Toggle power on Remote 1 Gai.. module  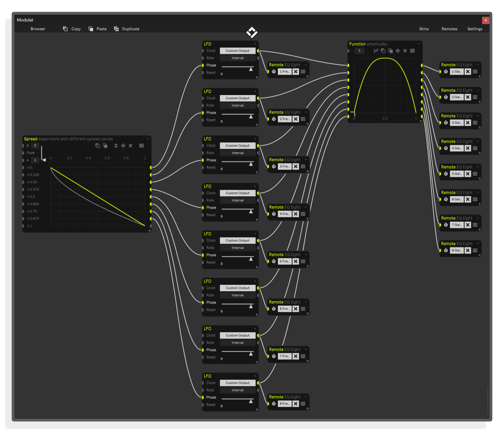[446, 72]
